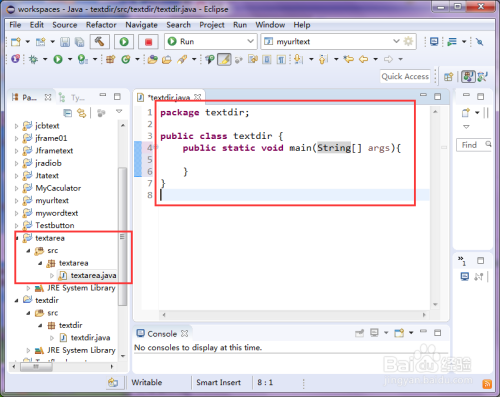
Task: Close the textdir.java editor tab
Action: coord(198,97)
